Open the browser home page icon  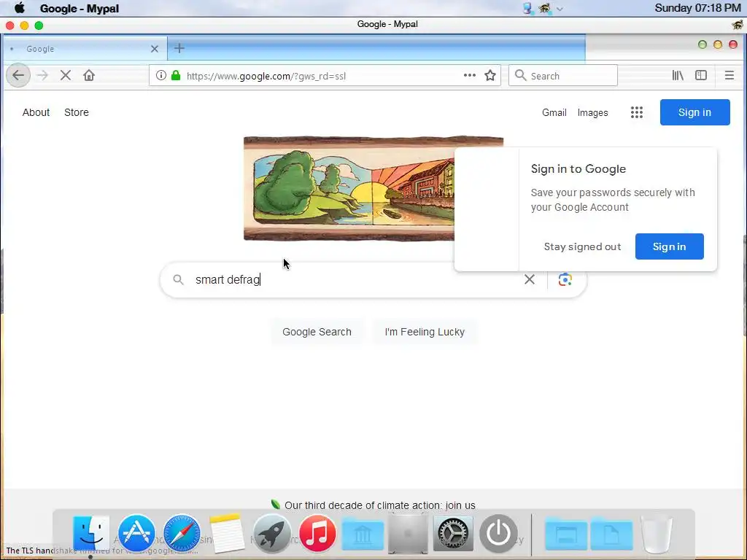pyautogui.click(x=89, y=75)
